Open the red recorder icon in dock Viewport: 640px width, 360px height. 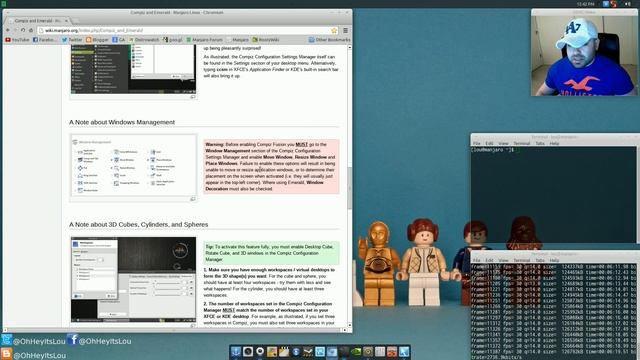[x=392, y=351]
